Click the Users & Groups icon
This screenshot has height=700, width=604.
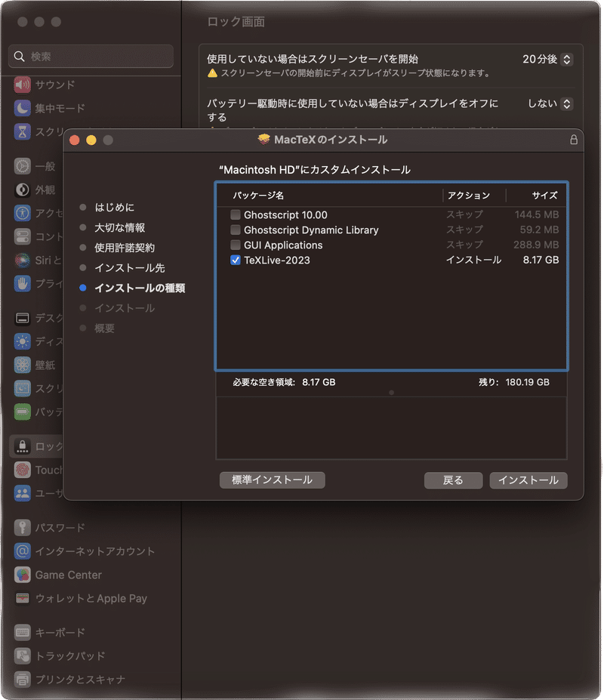tap(23, 493)
